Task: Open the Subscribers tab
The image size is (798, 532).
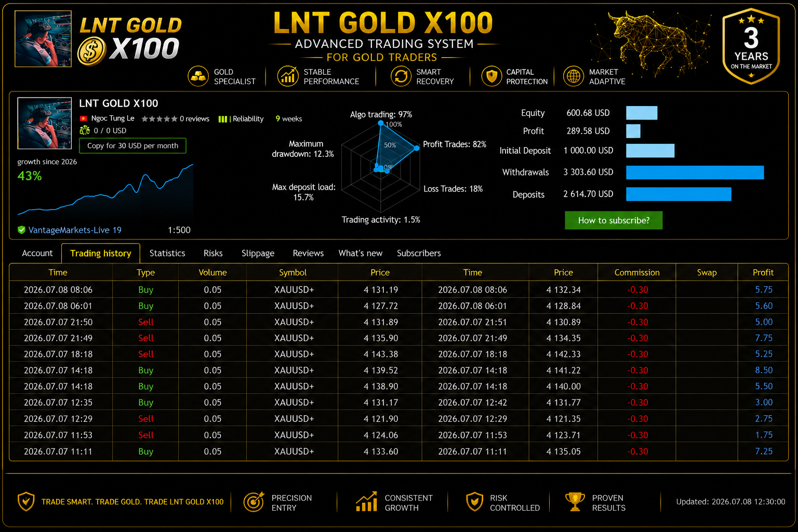Action: point(419,253)
